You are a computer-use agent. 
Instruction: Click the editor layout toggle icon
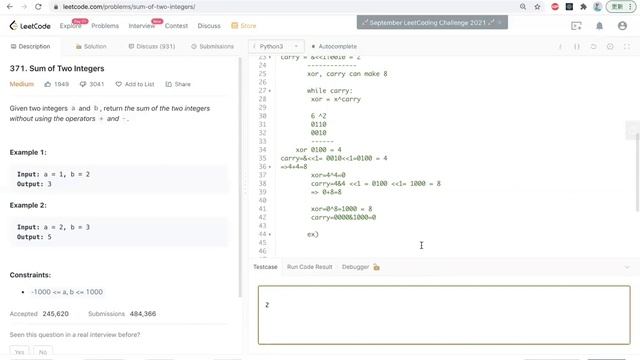(x=577, y=47)
